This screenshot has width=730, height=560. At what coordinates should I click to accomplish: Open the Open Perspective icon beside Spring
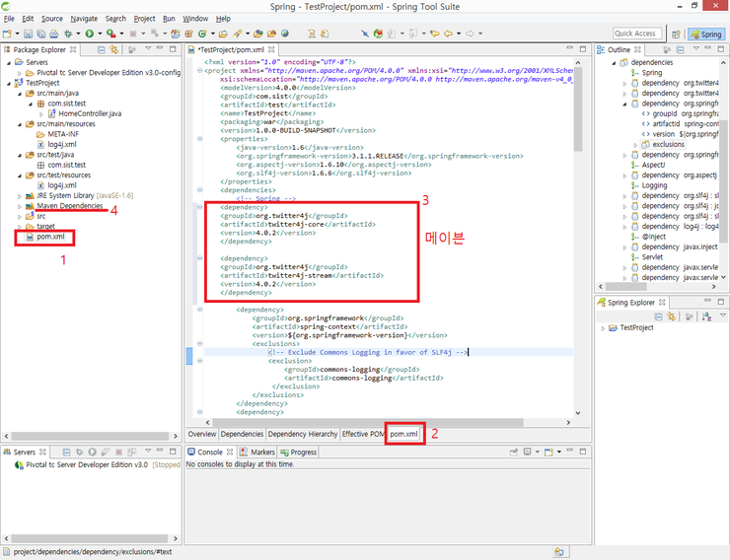pyautogui.click(x=674, y=34)
